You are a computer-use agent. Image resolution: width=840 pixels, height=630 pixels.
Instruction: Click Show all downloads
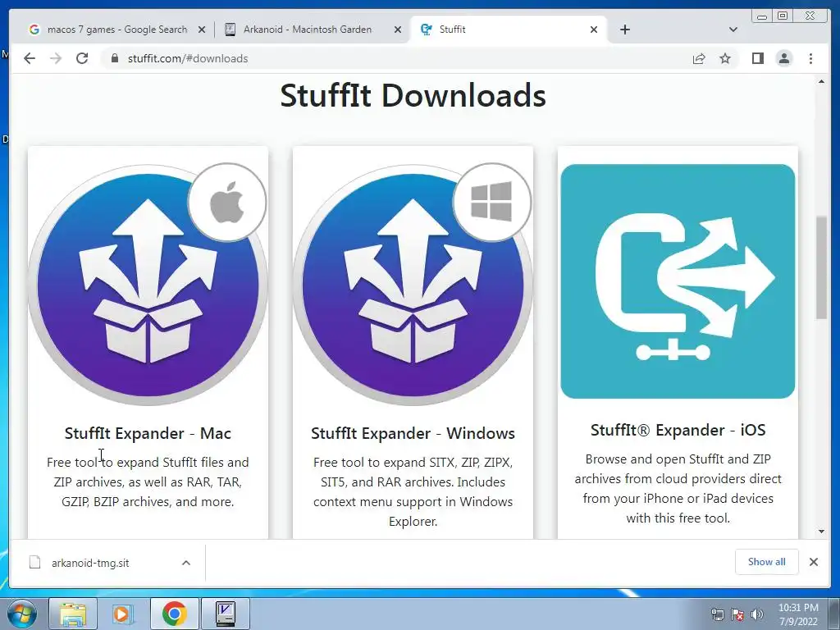pyautogui.click(x=767, y=561)
